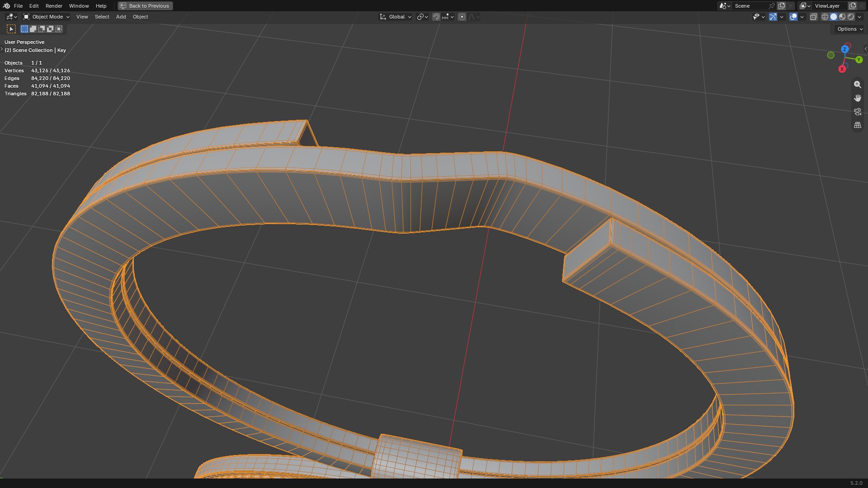Switch to Solid viewport shading
This screenshot has width=868, height=488.
click(834, 17)
